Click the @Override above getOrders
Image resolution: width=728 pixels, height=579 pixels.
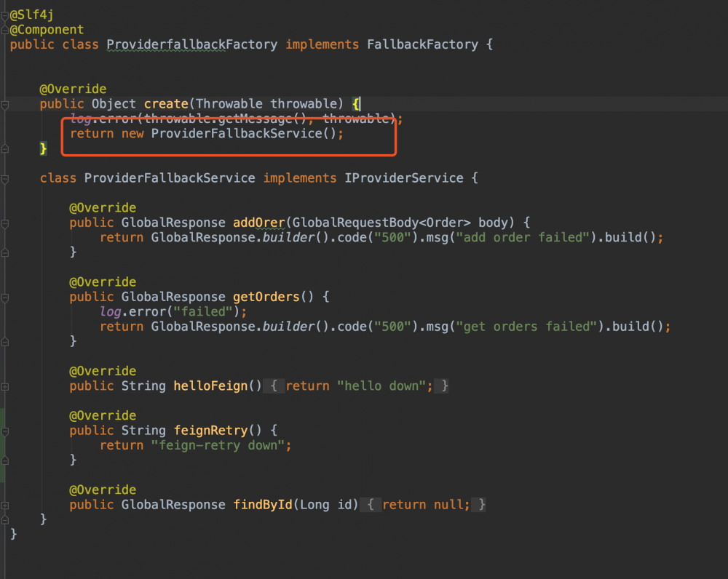point(103,282)
